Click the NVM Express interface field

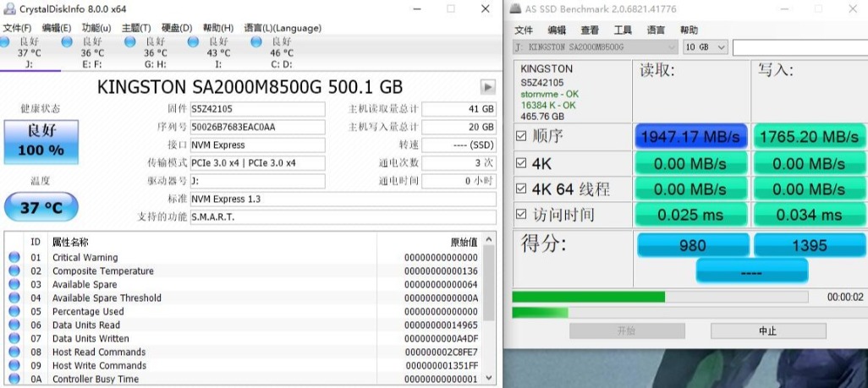(x=257, y=145)
